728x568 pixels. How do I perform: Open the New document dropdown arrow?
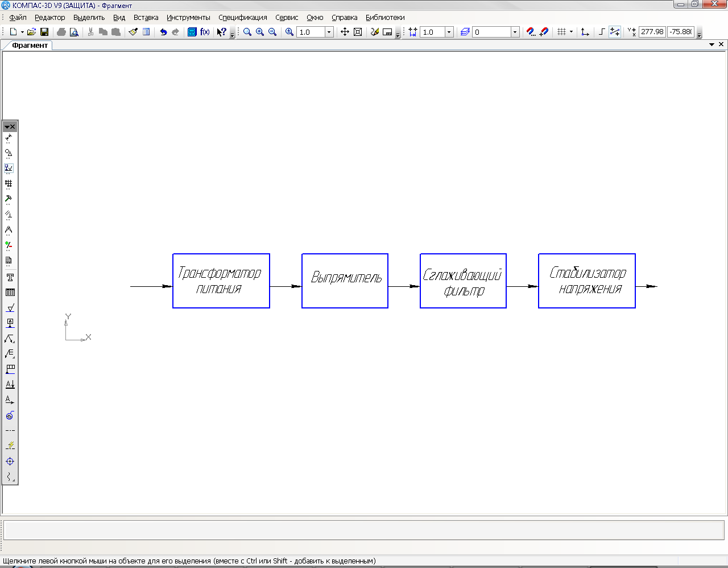pos(22,32)
